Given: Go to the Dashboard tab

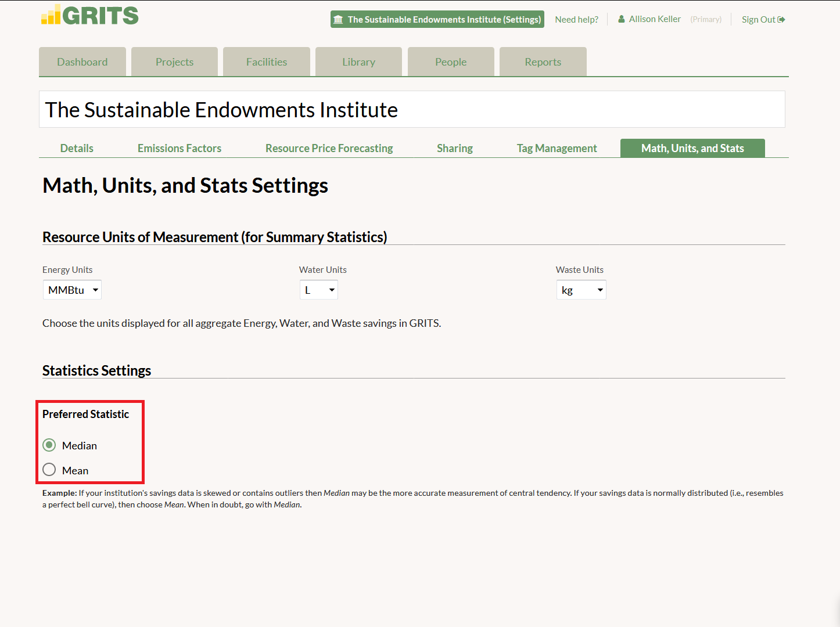Looking at the screenshot, I should (82, 62).
